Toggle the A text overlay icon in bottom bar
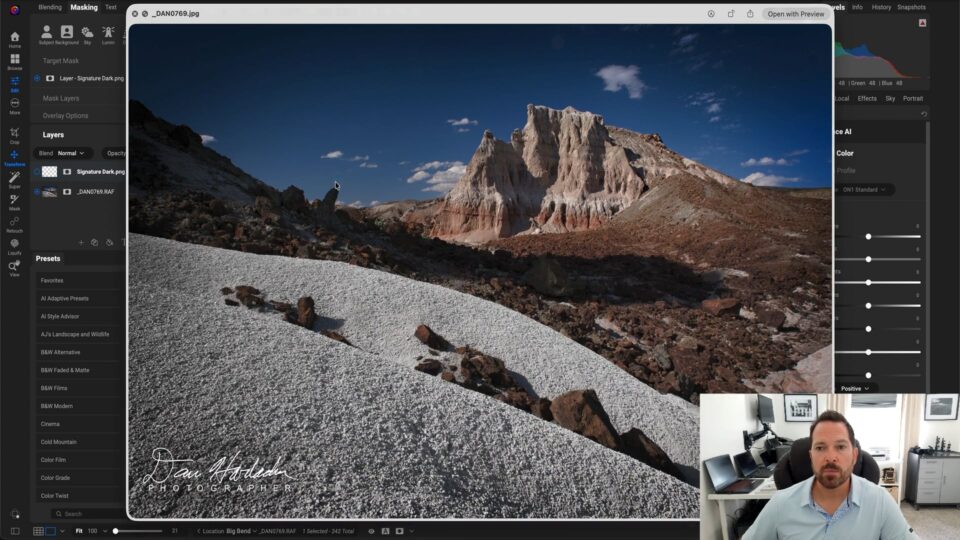Screen dimensions: 960x540 click(385, 531)
